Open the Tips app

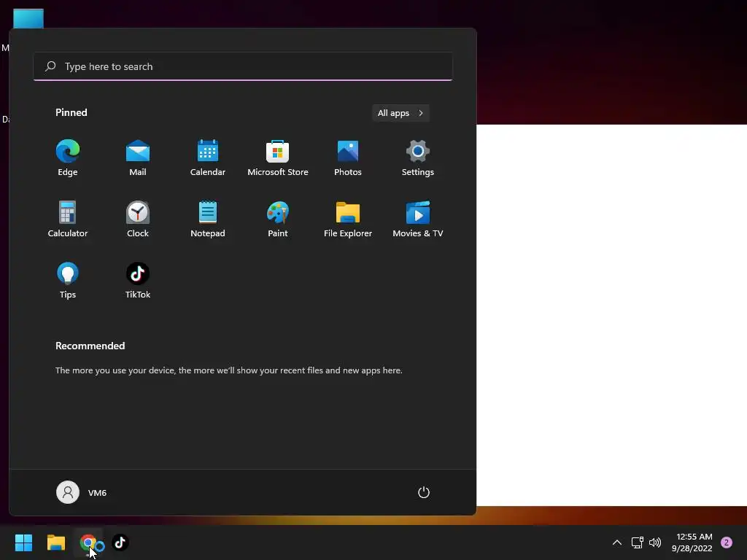[x=68, y=281]
